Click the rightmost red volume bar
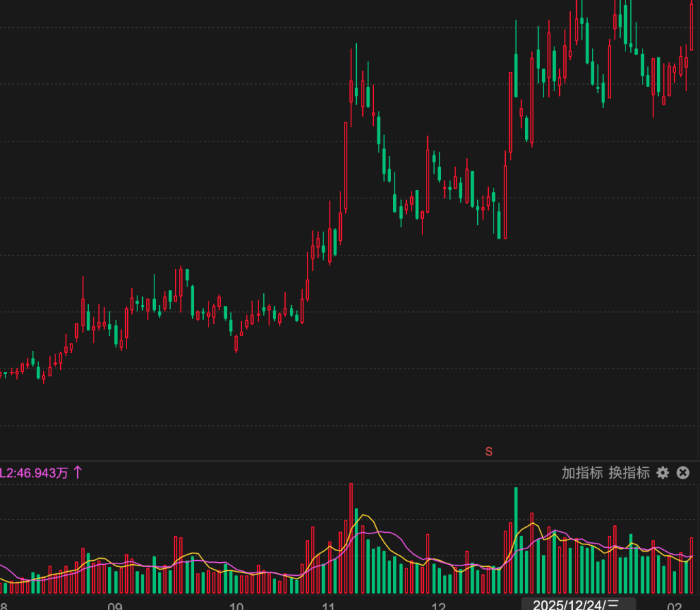This screenshot has height=610, width=700. coord(691,565)
